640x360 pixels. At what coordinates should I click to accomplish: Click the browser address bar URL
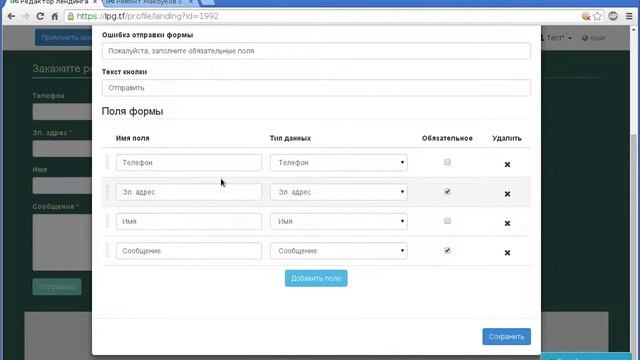point(148,16)
